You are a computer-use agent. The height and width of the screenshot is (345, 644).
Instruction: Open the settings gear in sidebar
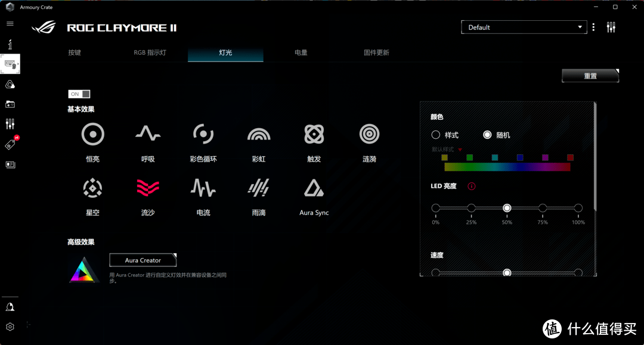(x=10, y=327)
